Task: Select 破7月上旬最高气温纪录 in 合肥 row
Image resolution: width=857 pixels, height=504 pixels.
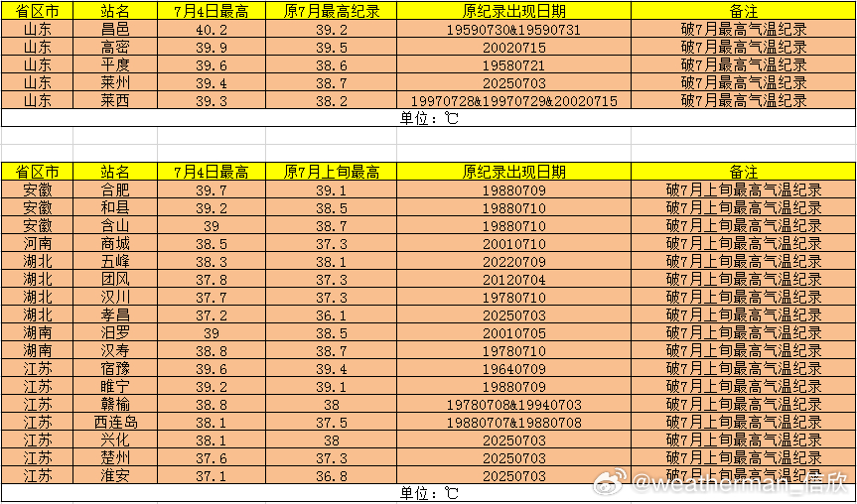Action: click(744, 189)
